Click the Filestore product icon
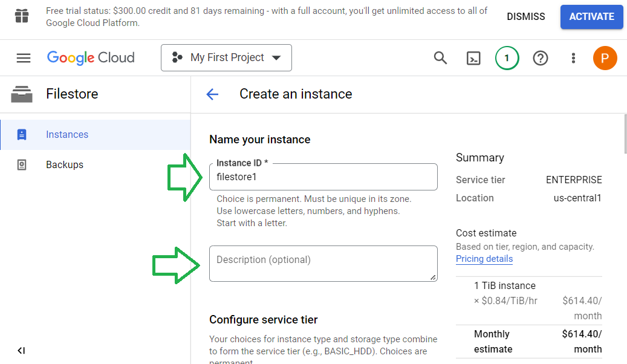 pos(22,94)
